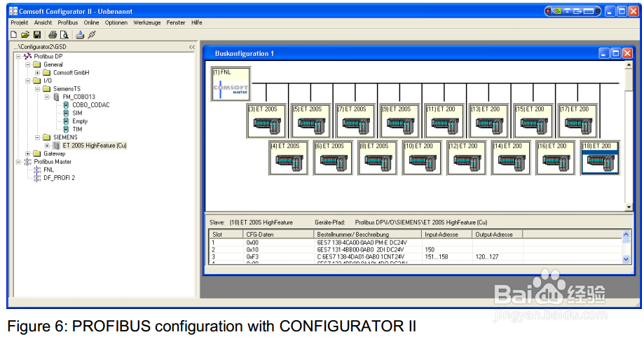Image resolution: width=644 pixels, height=337 pixels.
Task: Select slave device (6) ET 200S
Action: pos(334,158)
